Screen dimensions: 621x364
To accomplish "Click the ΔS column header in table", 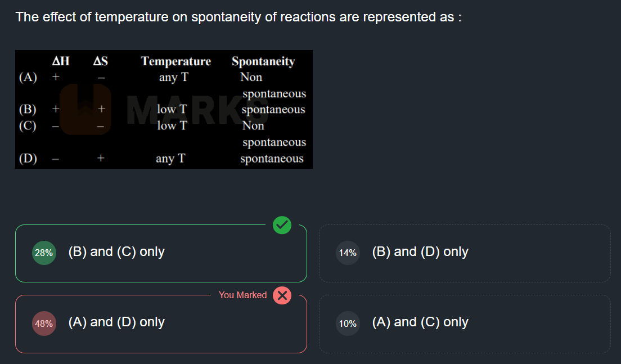I will 100,61.
